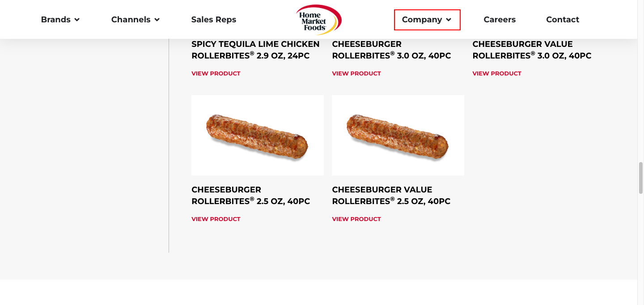Expand the Company dropdown menu
Image resolution: width=644 pixels, height=305 pixels.
tap(427, 20)
